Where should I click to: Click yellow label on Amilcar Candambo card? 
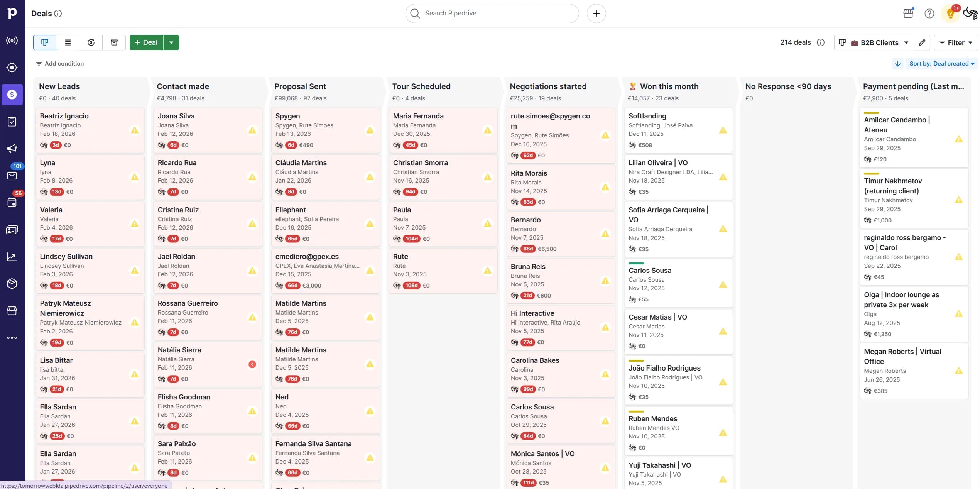[871, 113]
